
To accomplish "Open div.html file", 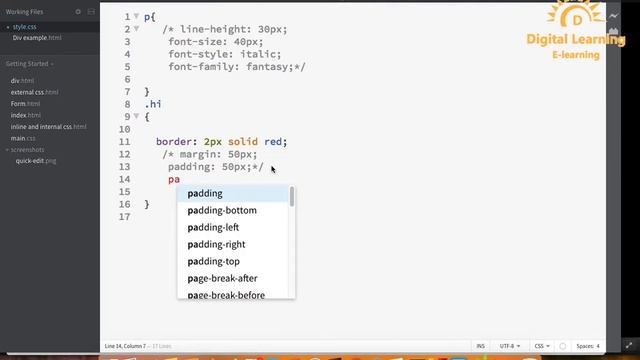I will coord(22,81).
